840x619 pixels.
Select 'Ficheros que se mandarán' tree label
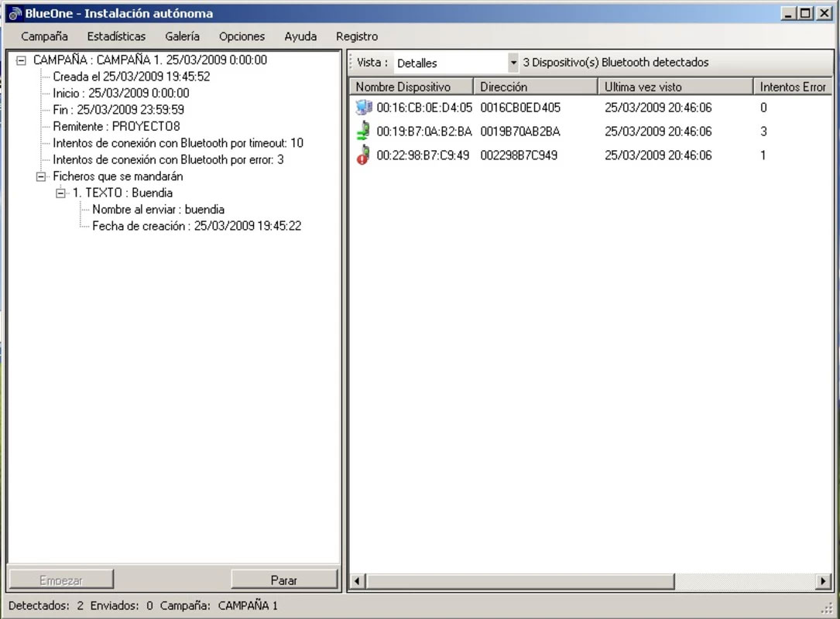click(118, 176)
